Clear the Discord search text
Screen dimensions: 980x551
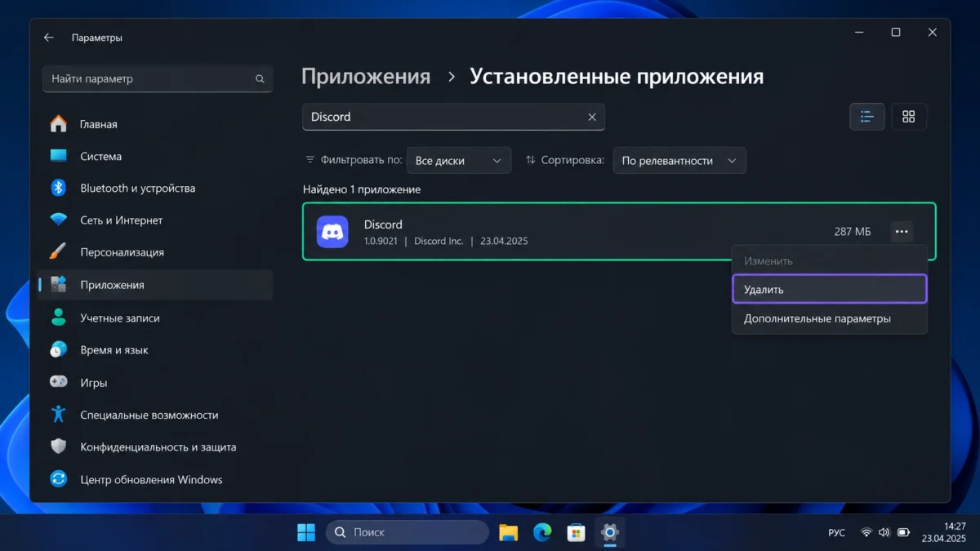[x=592, y=117]
